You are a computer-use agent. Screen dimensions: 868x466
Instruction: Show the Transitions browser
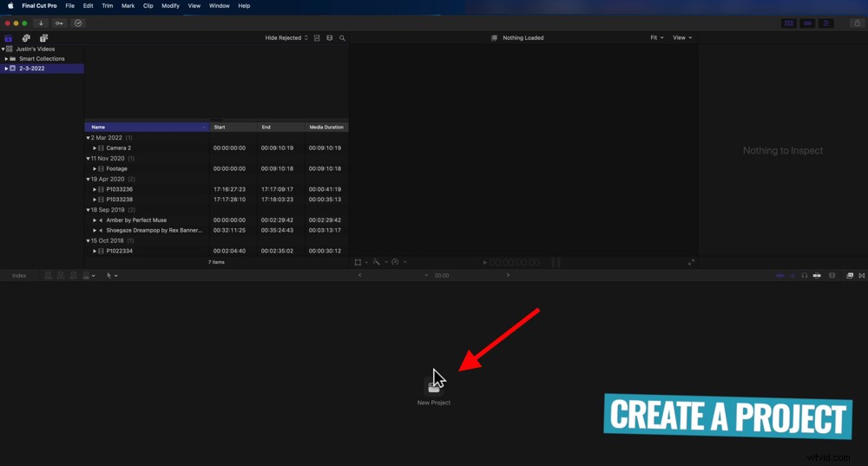pyautogui.click(x=862, y=276)
